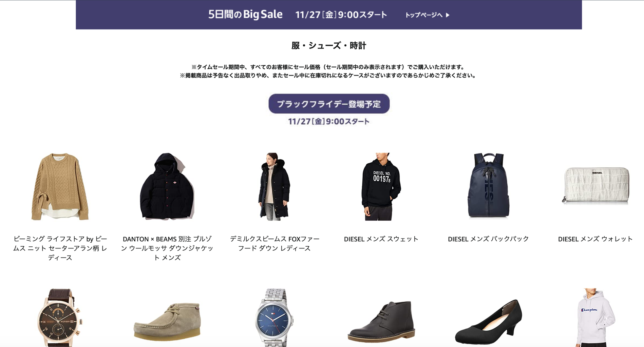The image size is (644, 347).
Task: Open the silver blue-dial Tommy Hilfiger watch
Action: (x=274, y=318)
